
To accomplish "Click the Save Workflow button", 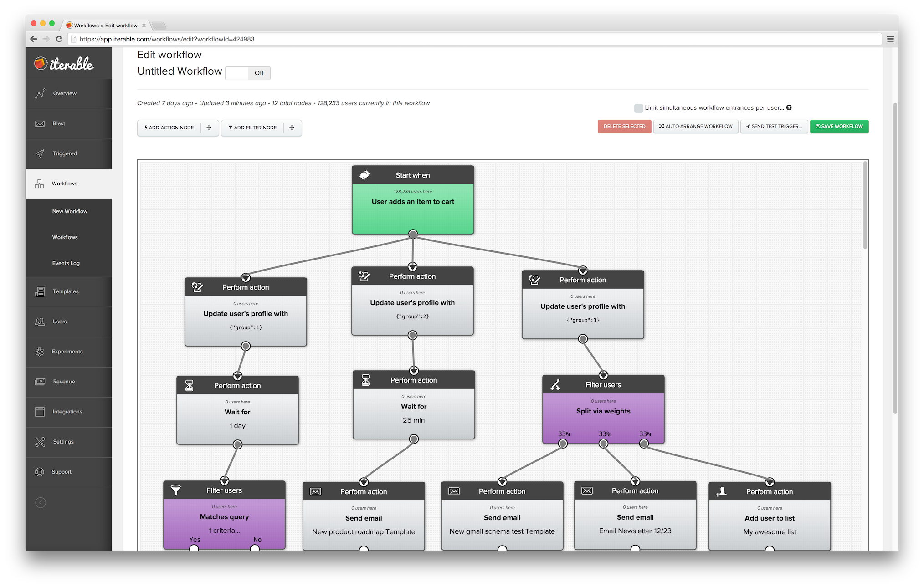I will 839,126.
